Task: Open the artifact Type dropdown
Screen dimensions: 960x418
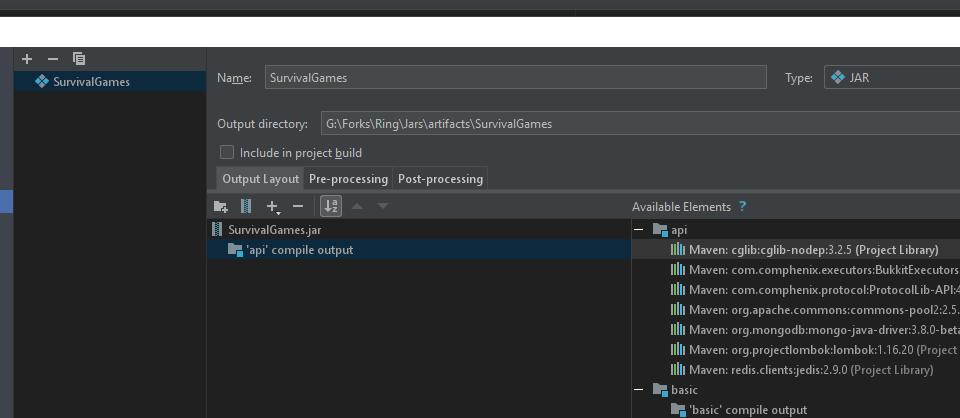Action: [x=890, y=78]
